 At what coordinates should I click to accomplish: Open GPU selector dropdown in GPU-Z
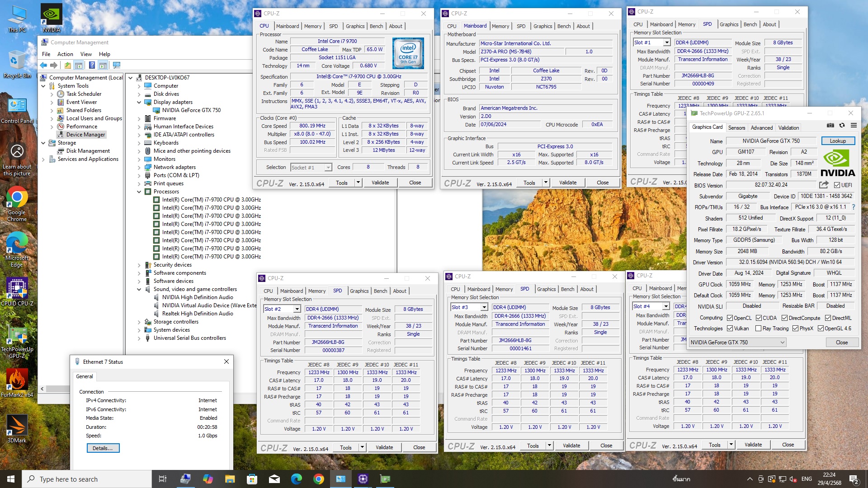pyautogui.click(x=737, y=343)
